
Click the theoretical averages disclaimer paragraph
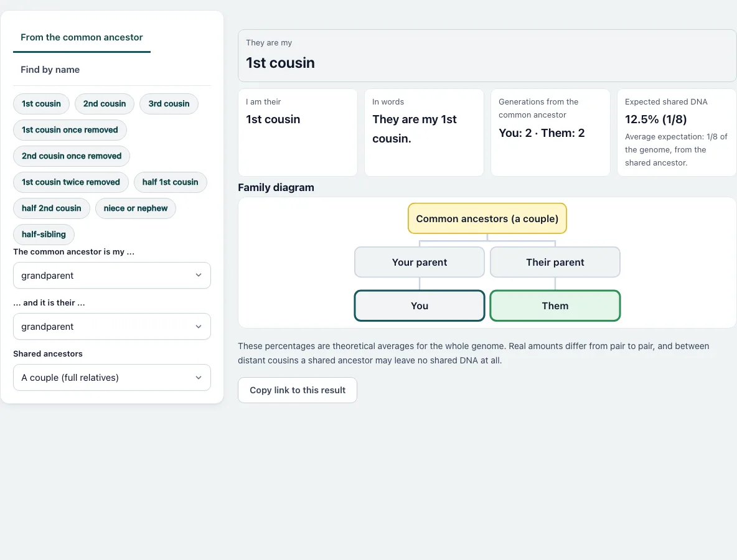[x=473, y=353]
